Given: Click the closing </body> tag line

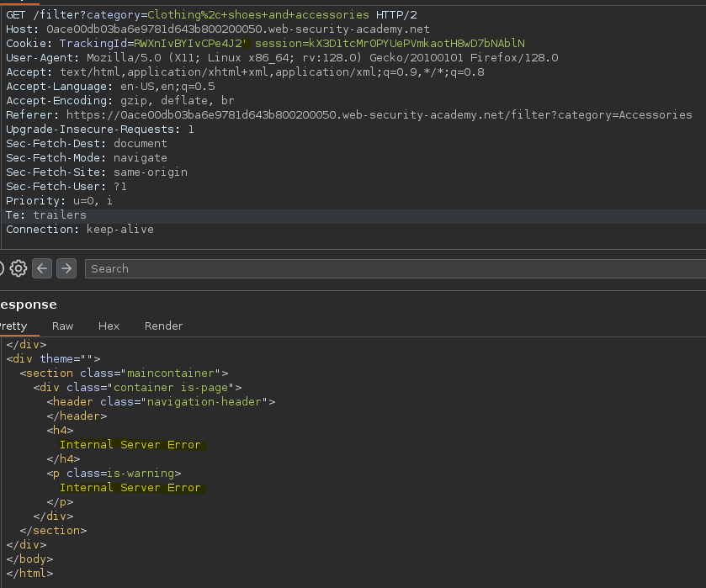Looking at the screenshot, I should 29,559.
